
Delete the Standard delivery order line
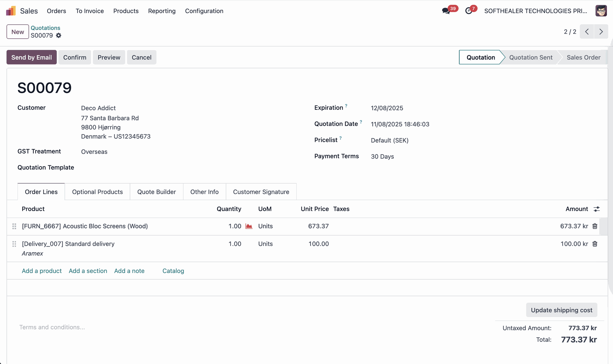pyautogui.click(x=595, y=244)
